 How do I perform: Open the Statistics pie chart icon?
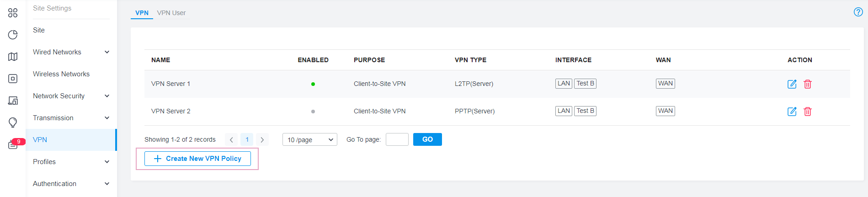13,35
